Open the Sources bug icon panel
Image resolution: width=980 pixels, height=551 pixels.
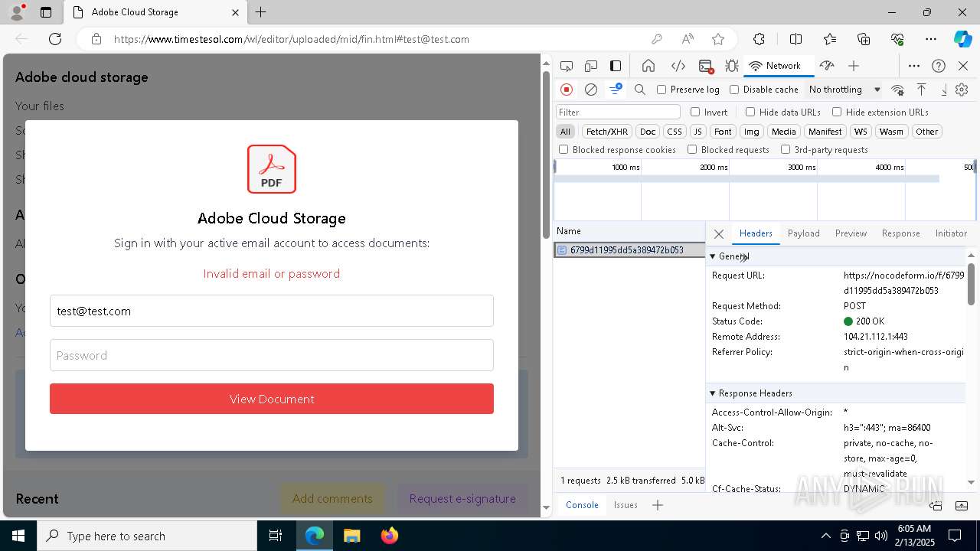tap(732, 66)
